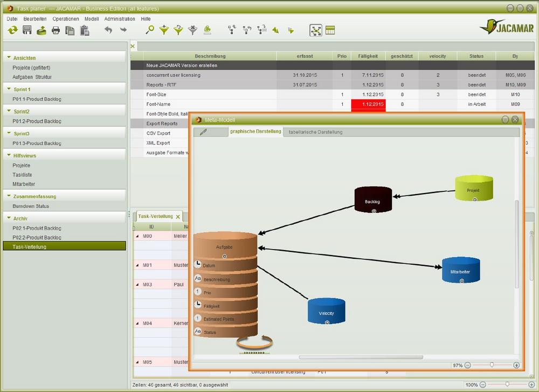Collapse the Archiv section
This screenshot has height=392, width=539.
(x=9, y=218)
